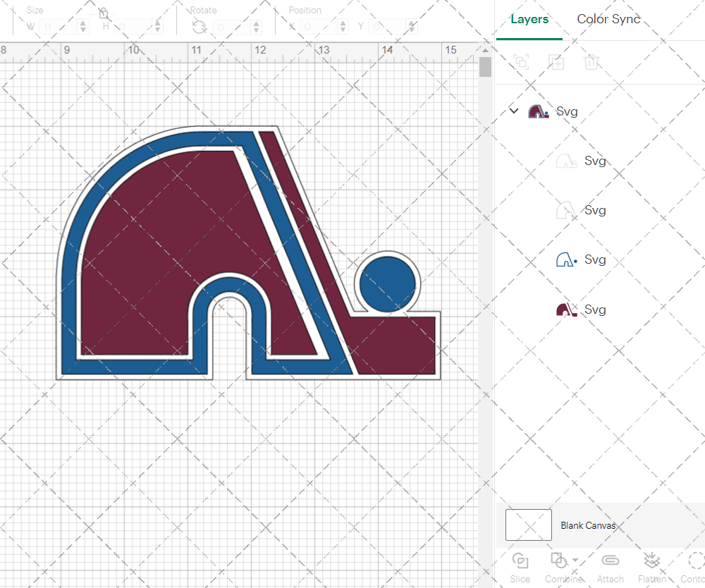Click the Height stepper arrows
This screenshot has height=588, width=705.
pyautogui.click(x=157, y=27)
